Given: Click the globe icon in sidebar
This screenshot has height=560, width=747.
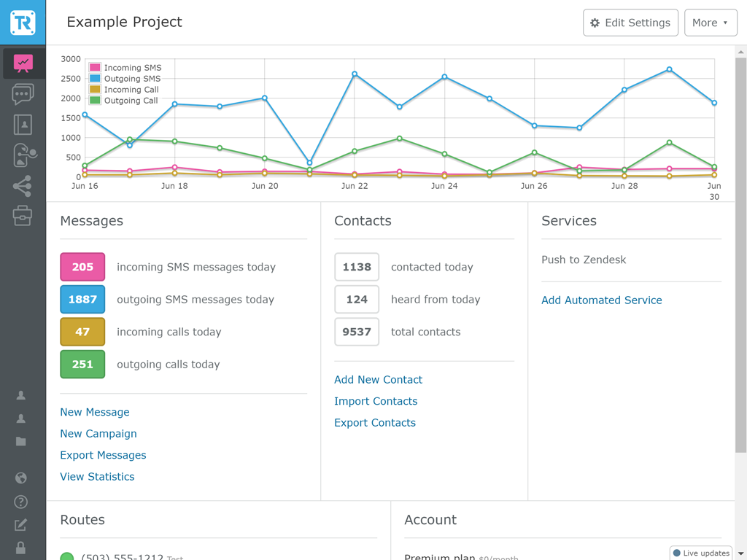Looking at the screenshot, I should (x=21, y=478).
